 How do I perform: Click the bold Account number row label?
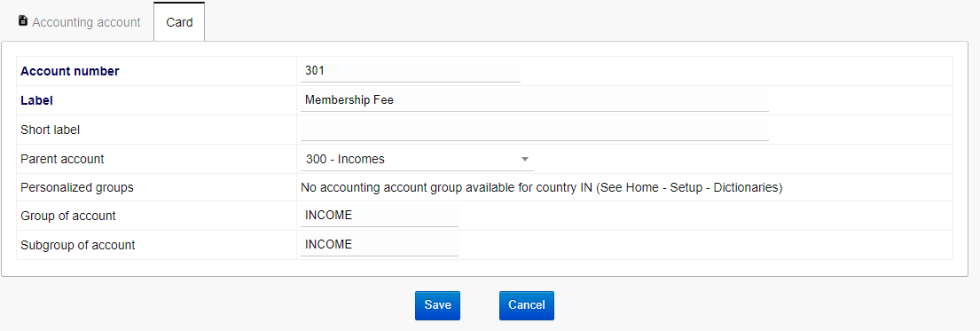70,71
